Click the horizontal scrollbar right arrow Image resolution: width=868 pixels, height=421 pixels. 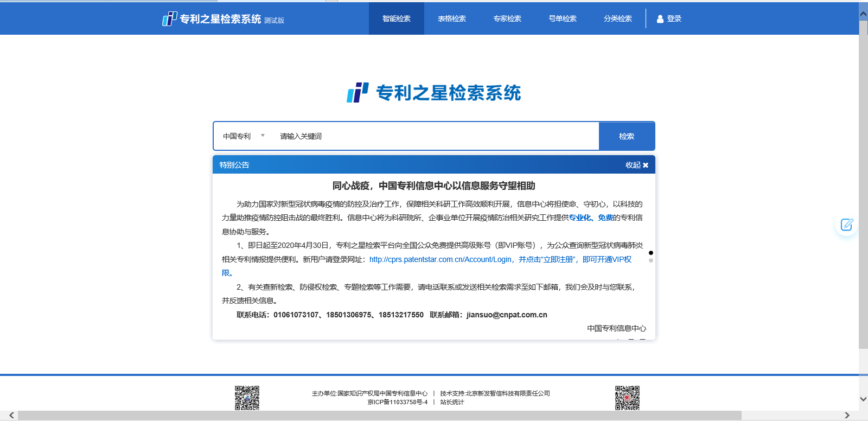click(x=847, y=415)
